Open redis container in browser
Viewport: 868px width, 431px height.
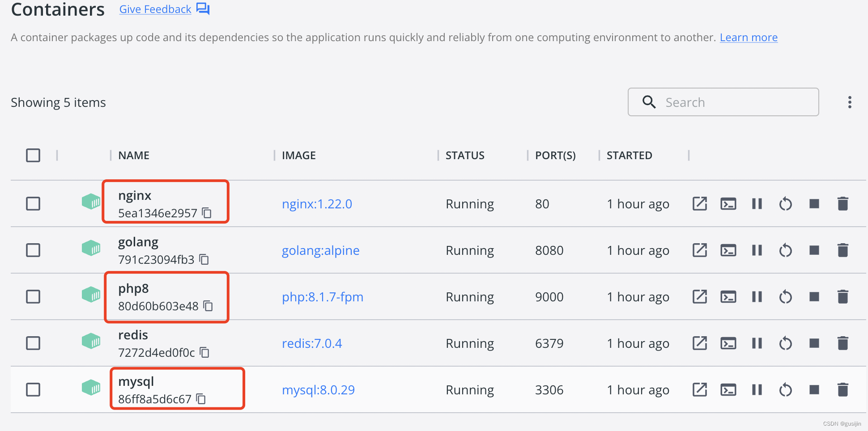coord(700,343)
